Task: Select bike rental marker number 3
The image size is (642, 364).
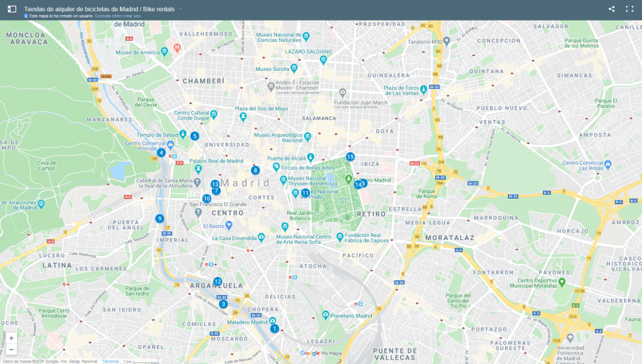Action: pos(223,304)
